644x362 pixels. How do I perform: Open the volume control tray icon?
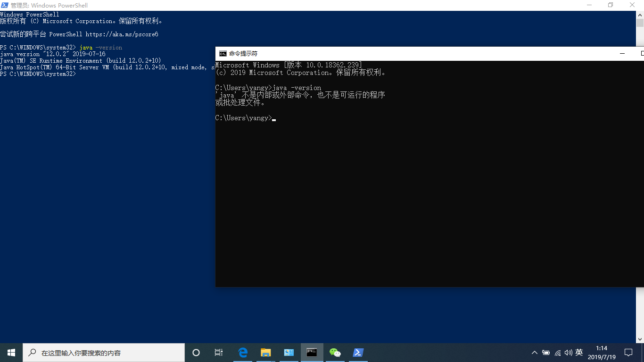[568, 353]
